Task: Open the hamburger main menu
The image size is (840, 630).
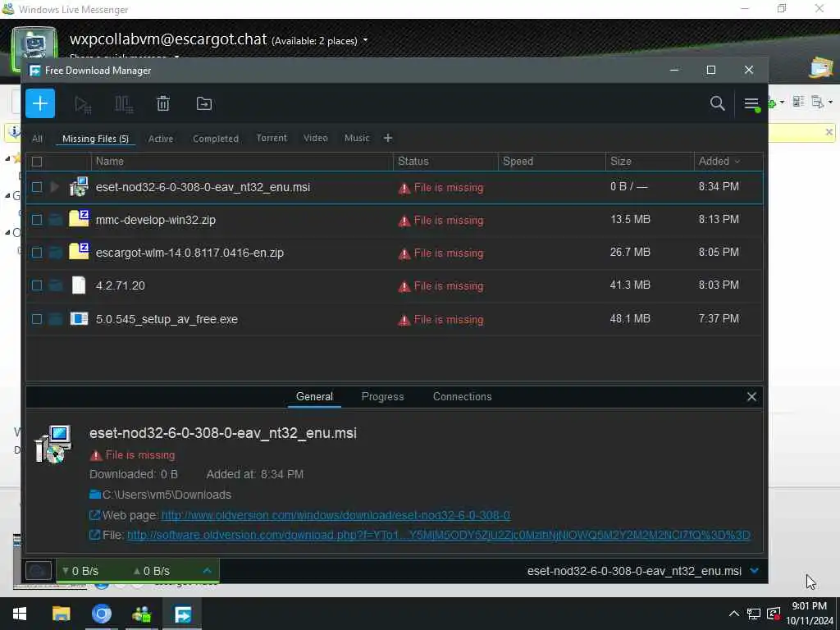Action: (x=751, y=103)
